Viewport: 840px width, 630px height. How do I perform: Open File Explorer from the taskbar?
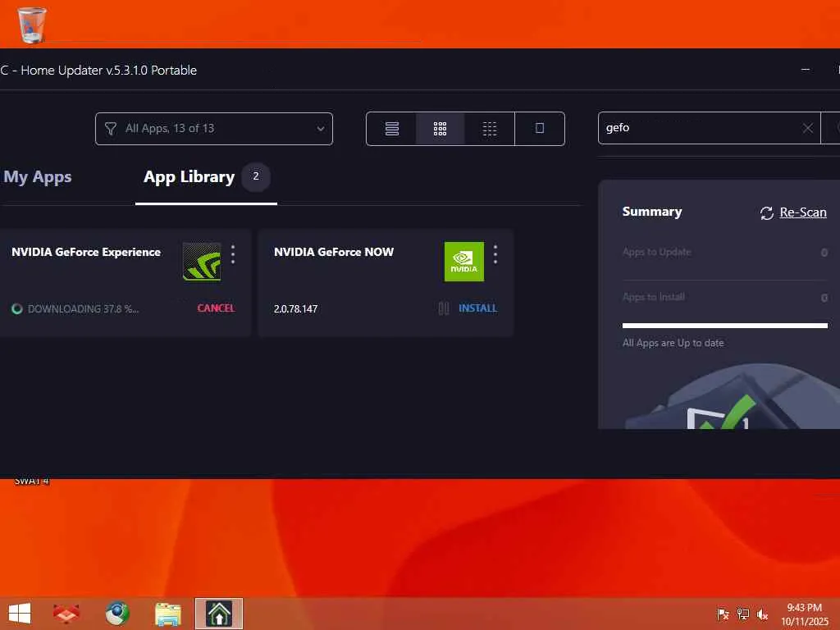(x=167, y=614)
